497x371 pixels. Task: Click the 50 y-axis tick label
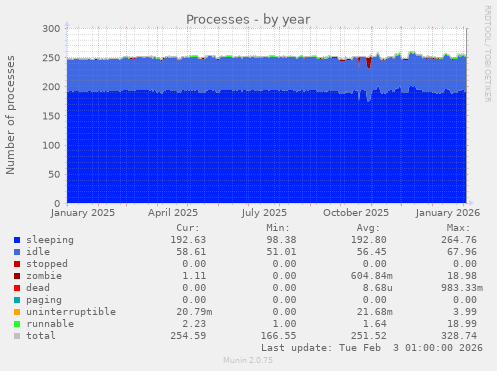click(x=54, y=175)
